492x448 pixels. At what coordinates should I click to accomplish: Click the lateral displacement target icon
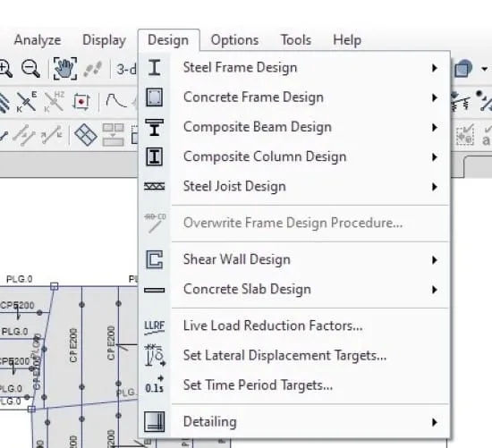coord(155,356)
